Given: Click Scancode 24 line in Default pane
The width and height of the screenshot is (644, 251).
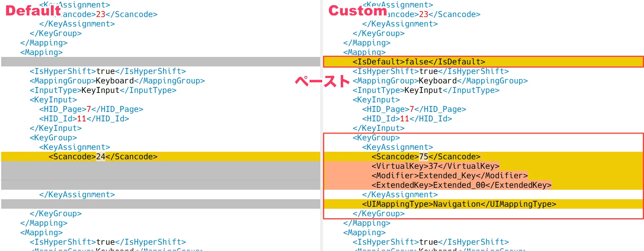Looking at the screenshot, I should tap(103, 157).
